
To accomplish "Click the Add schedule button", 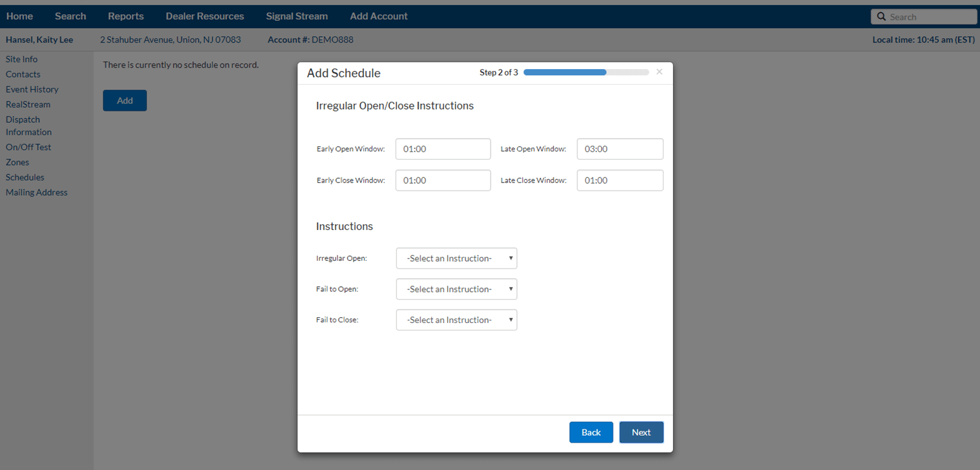I will 125,101.
